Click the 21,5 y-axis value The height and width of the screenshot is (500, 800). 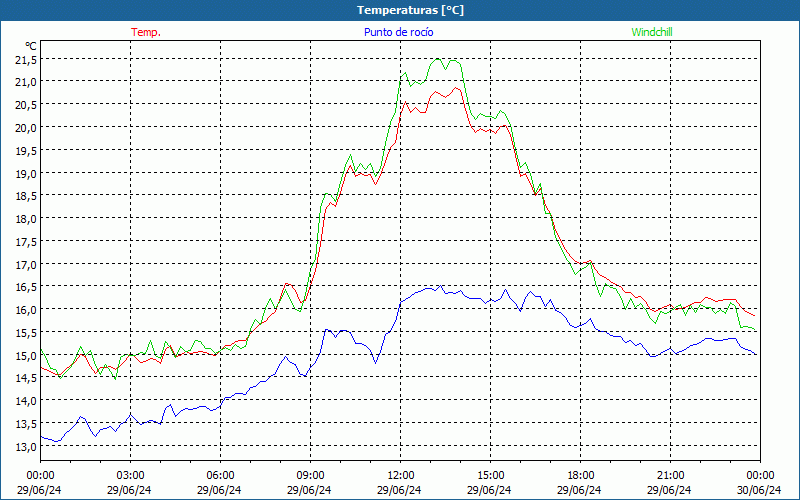26,60
